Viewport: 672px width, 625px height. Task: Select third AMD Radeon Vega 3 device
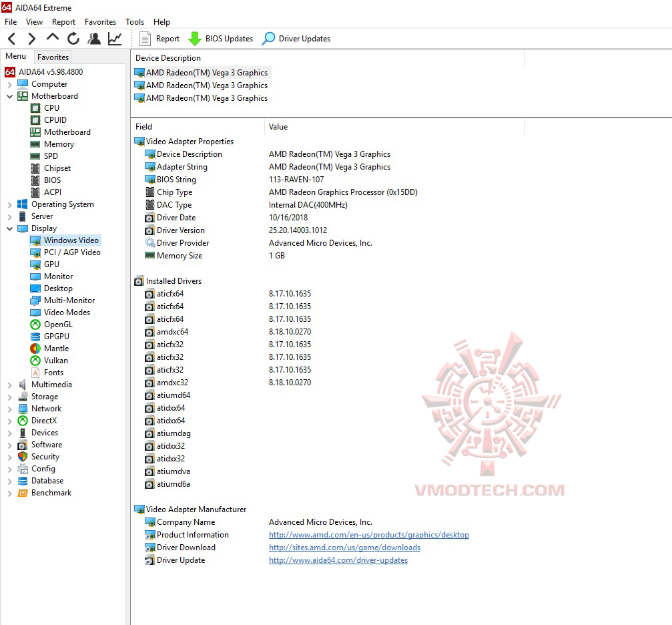point(202,98)
